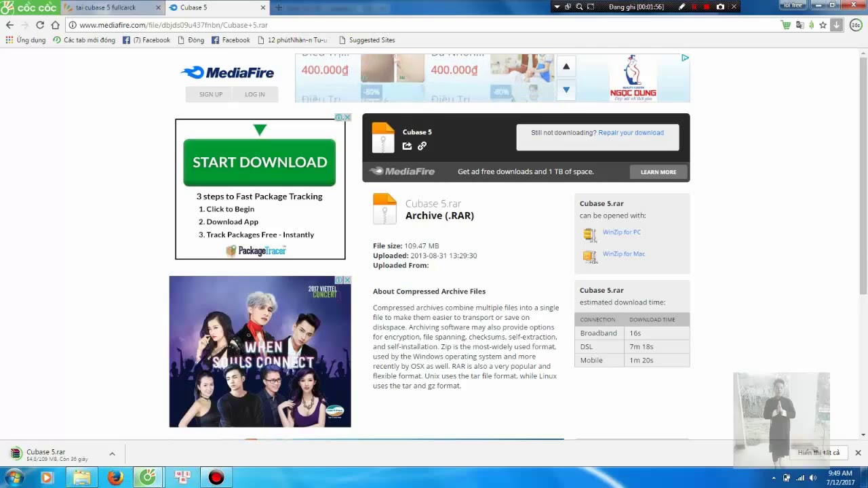
Task: Click the taskbar clock showing 9:49 AM
Action: pos(840,478)
